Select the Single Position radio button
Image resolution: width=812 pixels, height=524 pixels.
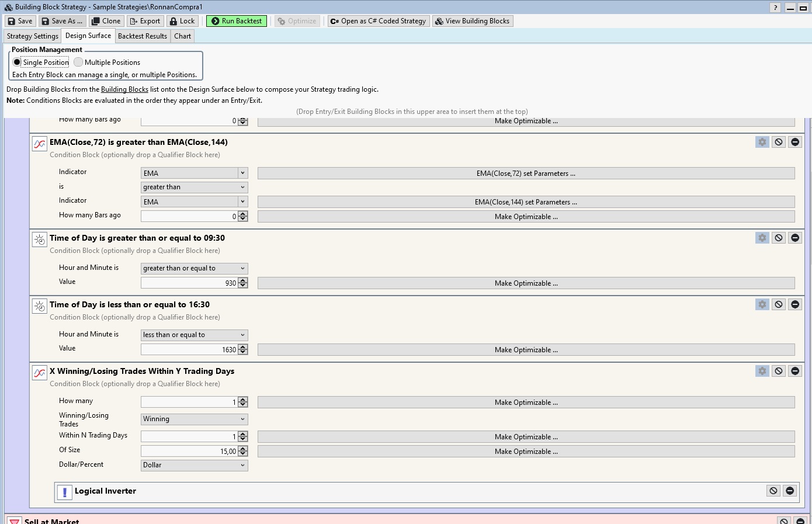[x=17, y=63]
